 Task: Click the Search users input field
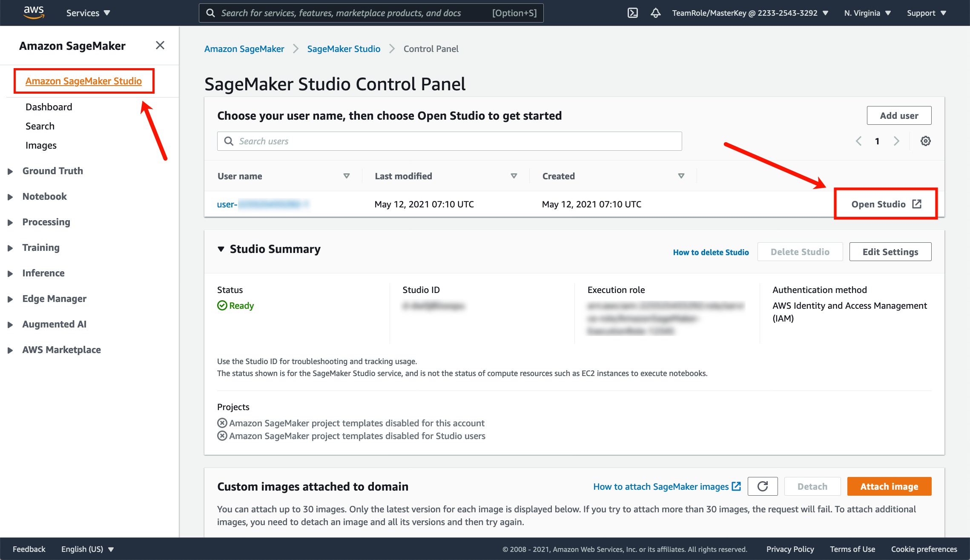[x=449, y=141]
